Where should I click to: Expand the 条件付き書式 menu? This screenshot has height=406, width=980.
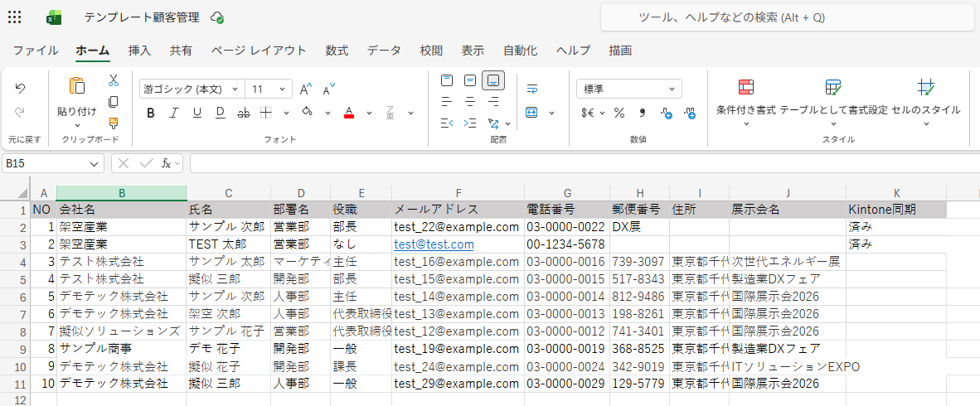pos(745,103)
